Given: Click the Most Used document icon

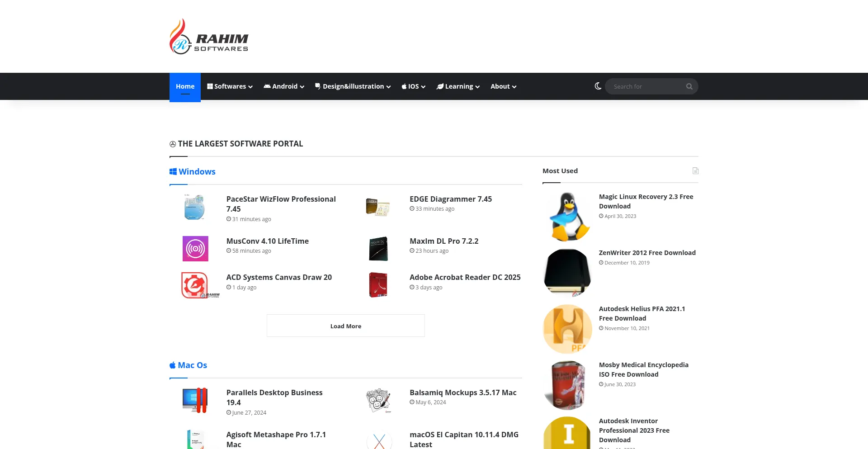Looking at the screenshot, I should [x=695, y=171].
